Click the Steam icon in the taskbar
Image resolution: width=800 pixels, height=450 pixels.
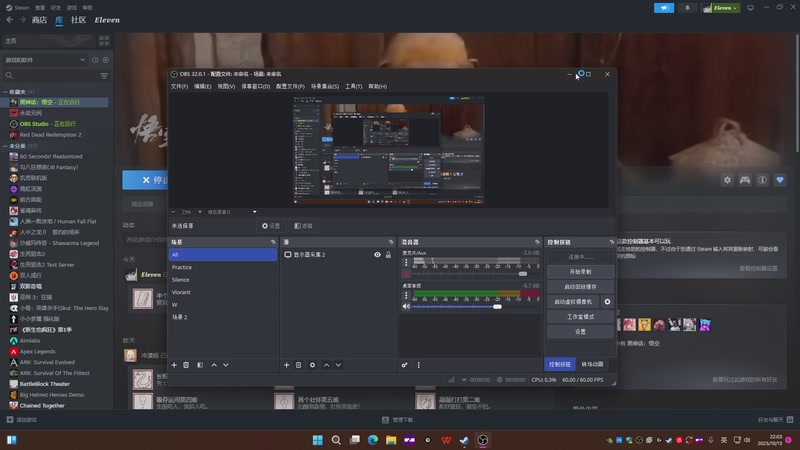(x=463, y=440)
